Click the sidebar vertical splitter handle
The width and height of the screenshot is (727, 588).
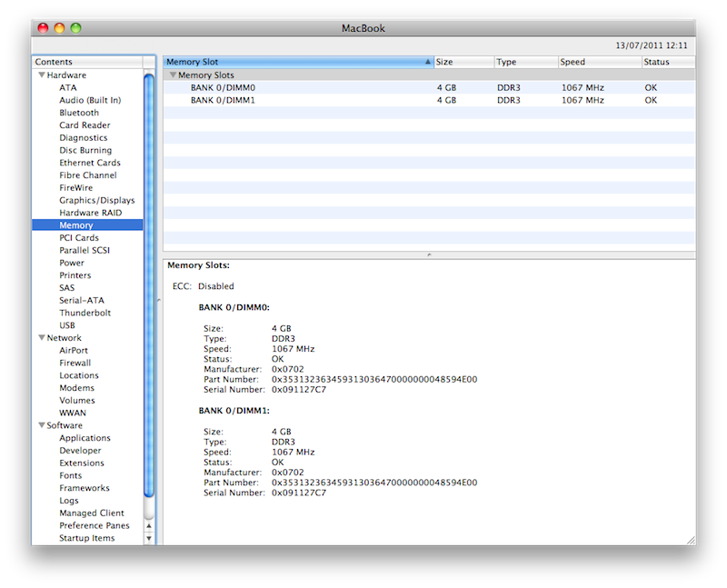pos(158,301)
